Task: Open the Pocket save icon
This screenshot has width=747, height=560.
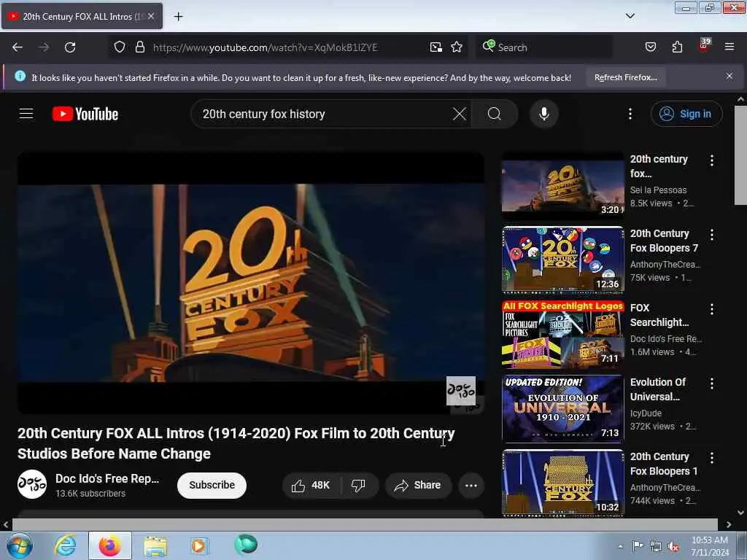Action: (x=650, y=47)
